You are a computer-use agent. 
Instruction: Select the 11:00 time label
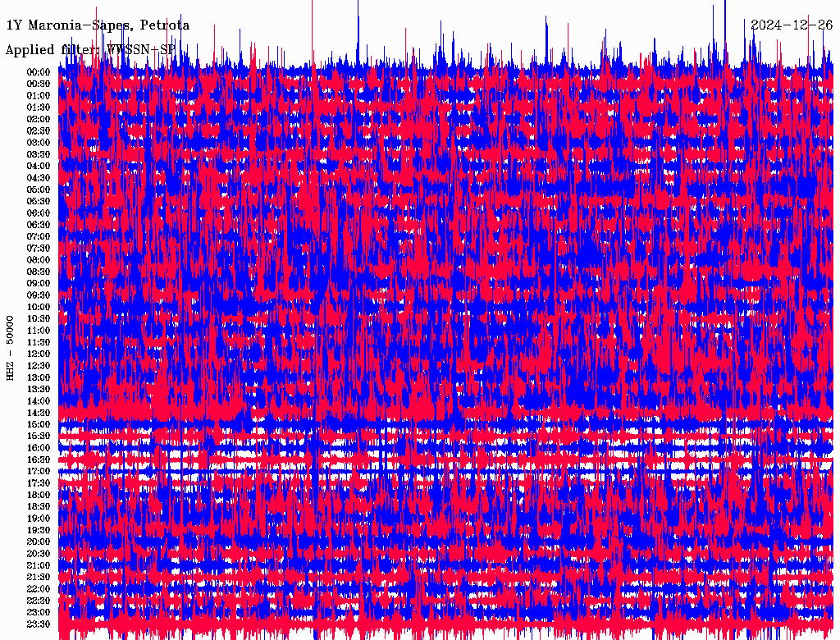[x=39, y=331]
